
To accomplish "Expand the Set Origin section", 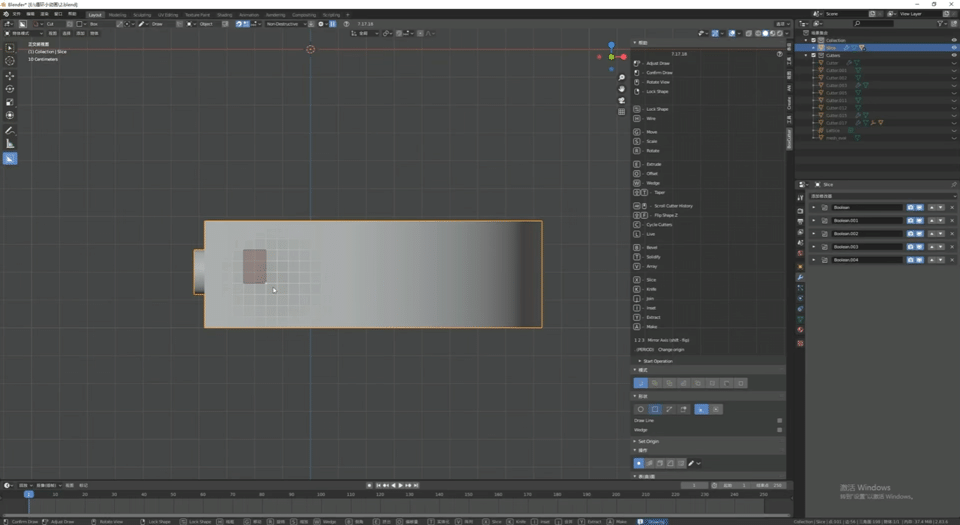I will point(647,441).
